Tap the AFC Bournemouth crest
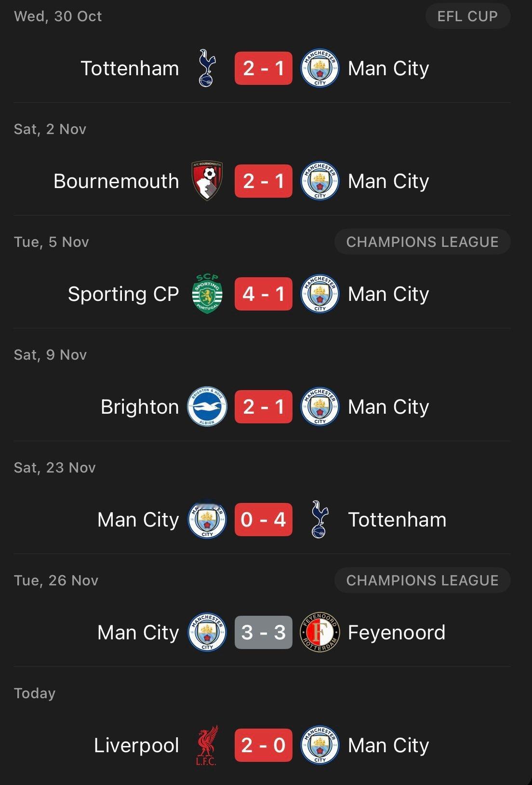Viewport: 532px width, 785px height. (x=207, y=181)
